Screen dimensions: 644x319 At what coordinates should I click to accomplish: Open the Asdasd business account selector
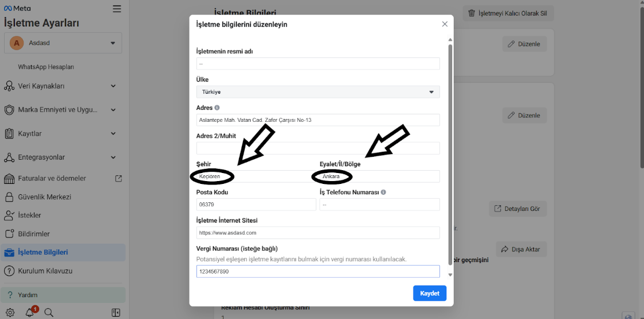click(63, 43)
